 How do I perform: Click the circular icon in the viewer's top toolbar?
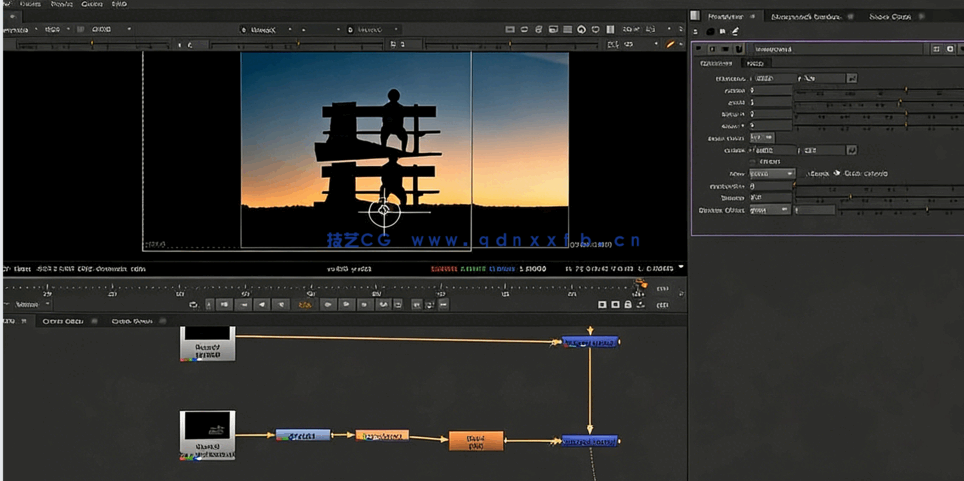(581, 30)
